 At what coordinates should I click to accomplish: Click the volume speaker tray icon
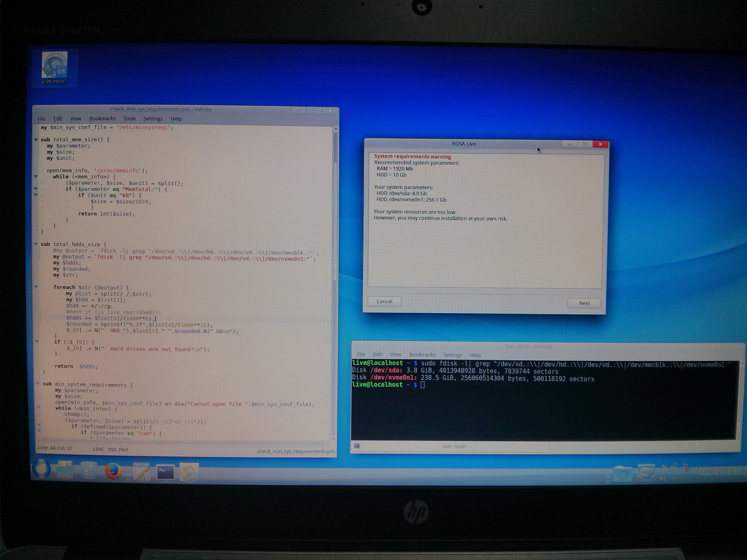(663, 478)
